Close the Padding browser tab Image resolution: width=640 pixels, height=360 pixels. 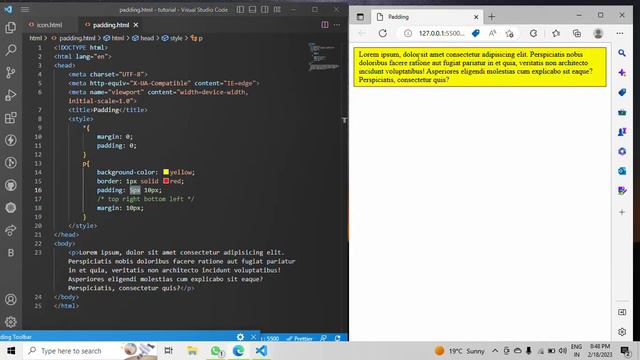pyautogui.click(x=476, y=17)
